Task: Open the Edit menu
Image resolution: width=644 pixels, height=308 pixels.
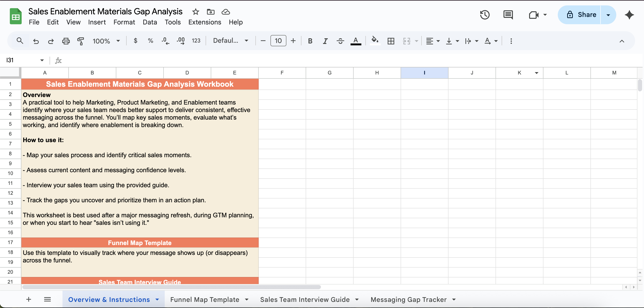Action: (x=53, y=22)
